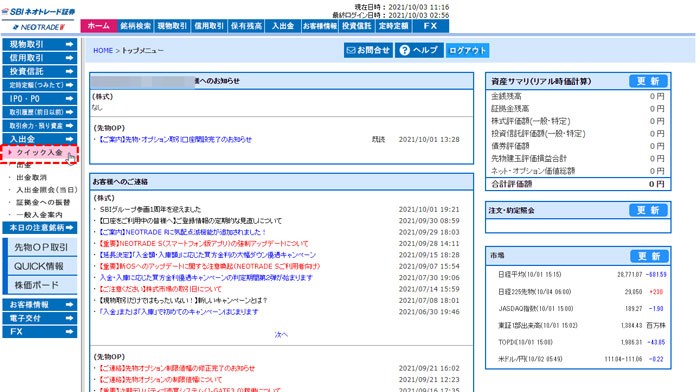Click the 日経225先物 row in 市場
This screenshot has width=700, height=392.
pos(579,292)
